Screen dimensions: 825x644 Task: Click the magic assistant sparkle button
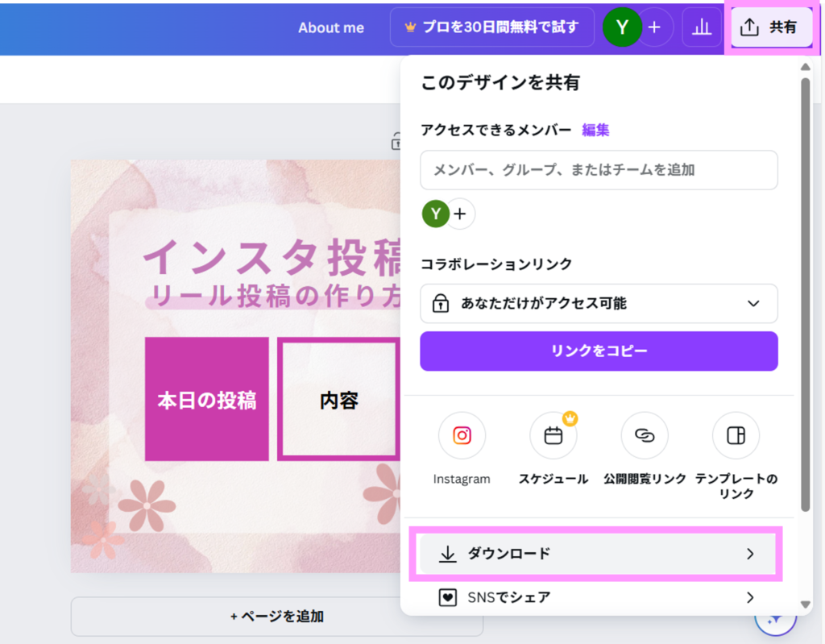775,617
